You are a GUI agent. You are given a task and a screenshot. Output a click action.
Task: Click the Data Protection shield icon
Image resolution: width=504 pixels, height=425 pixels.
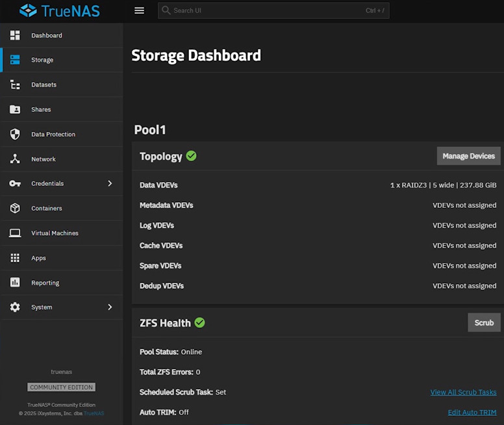click(15, 134)
